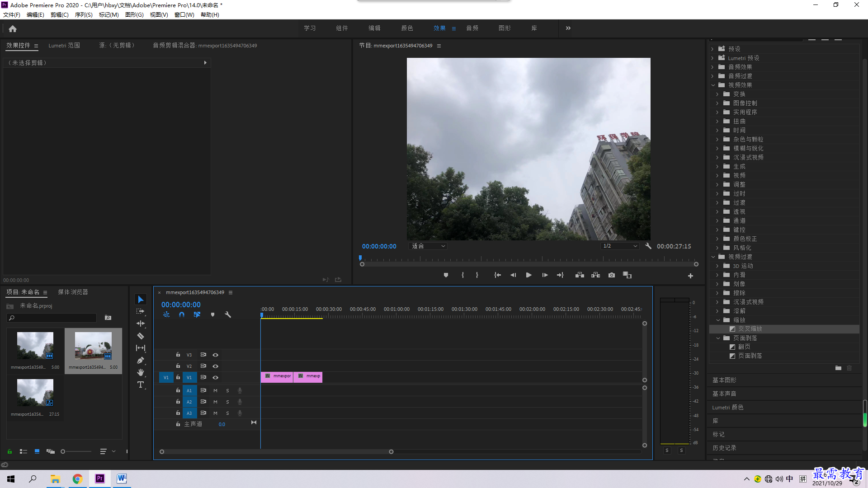The image size is (868, 488).
Task: Toggle snap in timeline
Action: pyautogui.click(x=182, y=314)
